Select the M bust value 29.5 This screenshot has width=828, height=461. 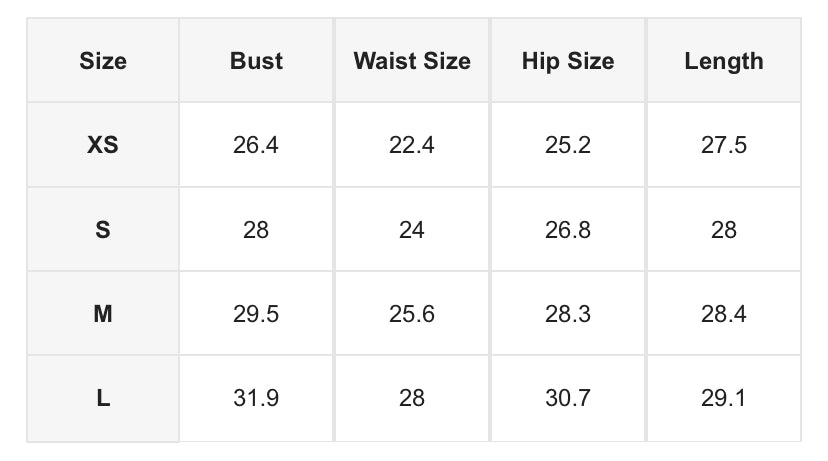[x=256, y=314]
